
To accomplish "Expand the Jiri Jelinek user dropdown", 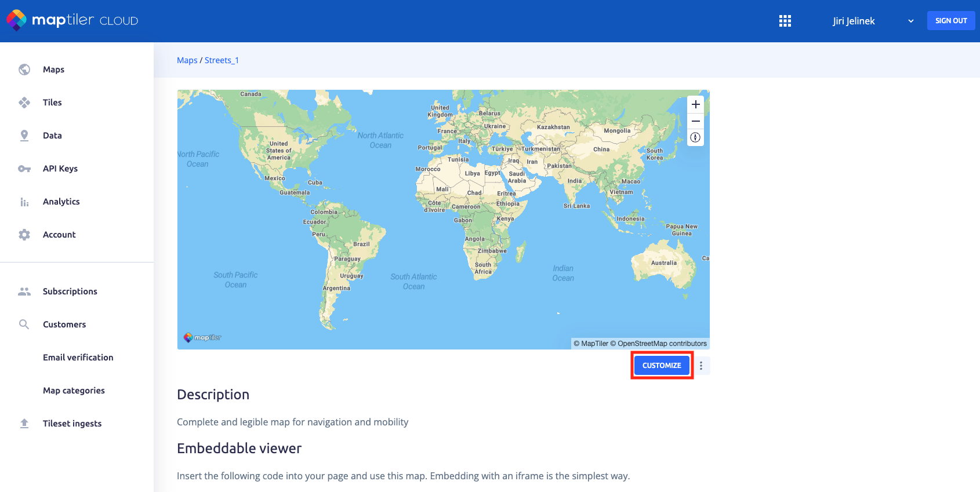I will click(910, 21).
